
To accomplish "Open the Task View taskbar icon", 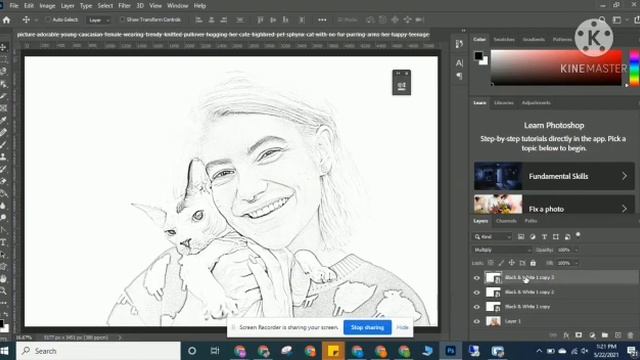I will (215, 351).
